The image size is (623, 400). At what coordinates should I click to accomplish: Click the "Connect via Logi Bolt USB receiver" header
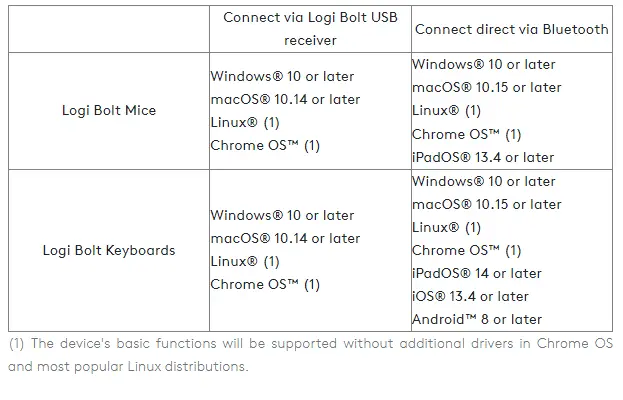(x=309, y=29)
